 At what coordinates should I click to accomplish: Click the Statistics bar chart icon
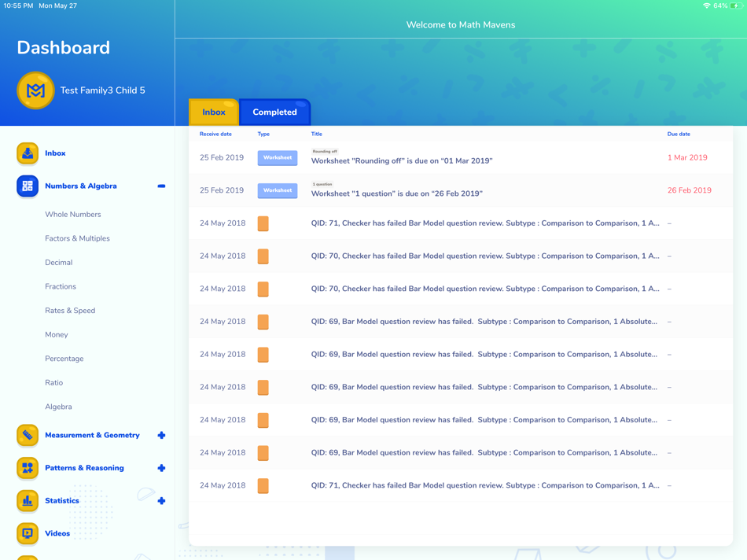(x=28, y=501)
